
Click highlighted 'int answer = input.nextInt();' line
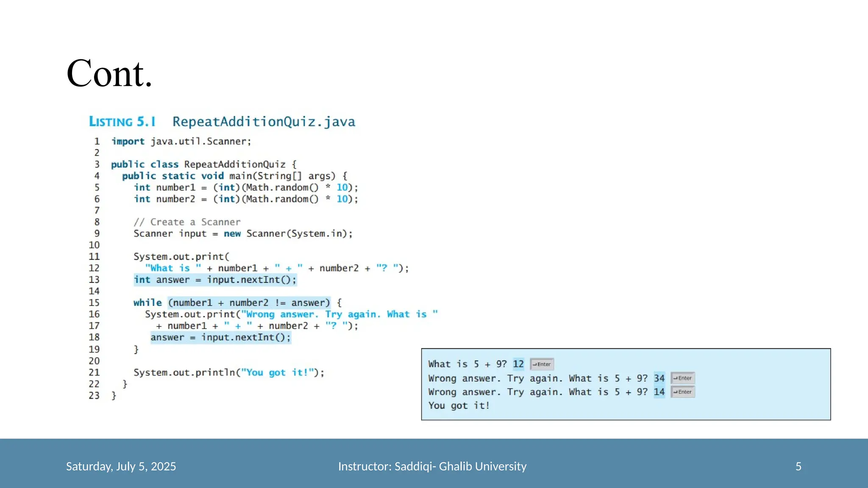tap(215, 280)
